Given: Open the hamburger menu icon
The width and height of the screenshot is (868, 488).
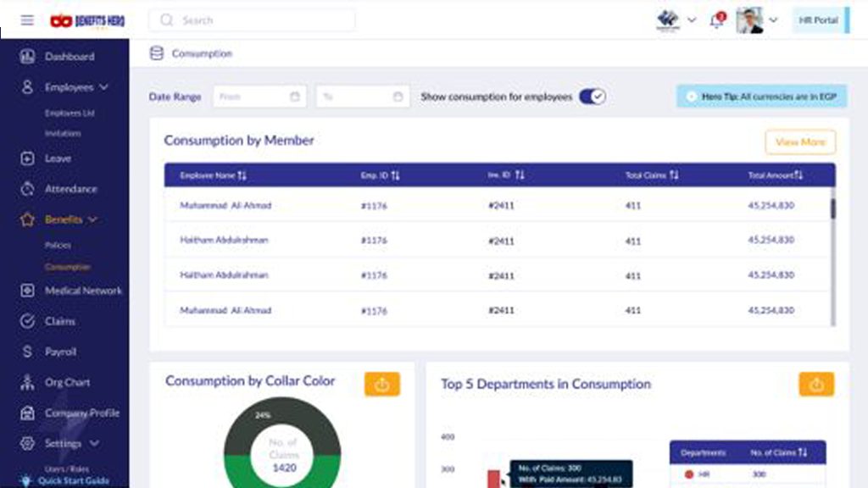Looking at the screenshot, I should pyautogui.click(x=27, y=20).
